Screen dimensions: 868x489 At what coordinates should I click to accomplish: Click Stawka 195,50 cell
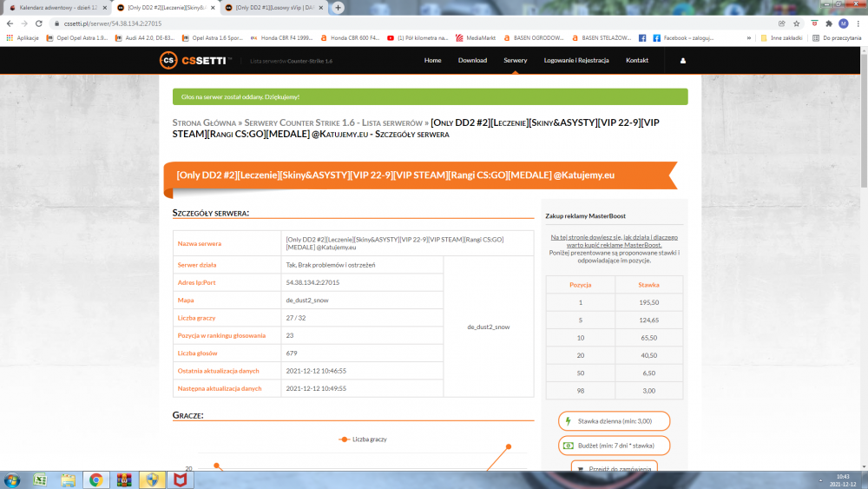point(648,302)
